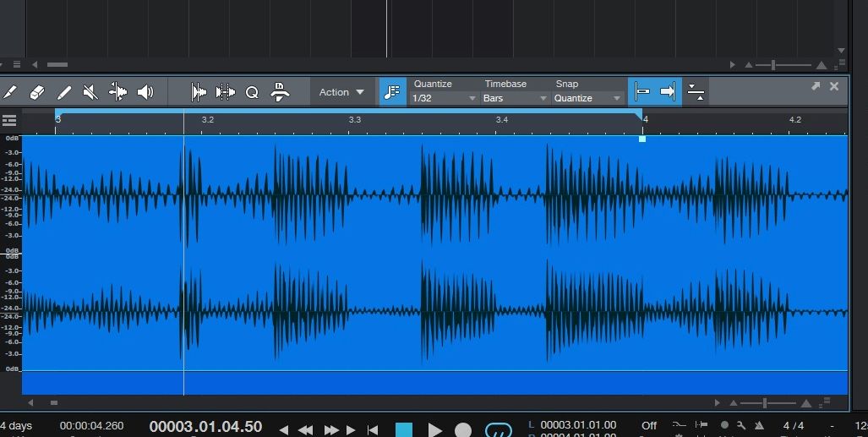Click the arrangement horizontal scrollbar left arrow
868x437 pixels.
pyautogui.click(x=35, y=65)
